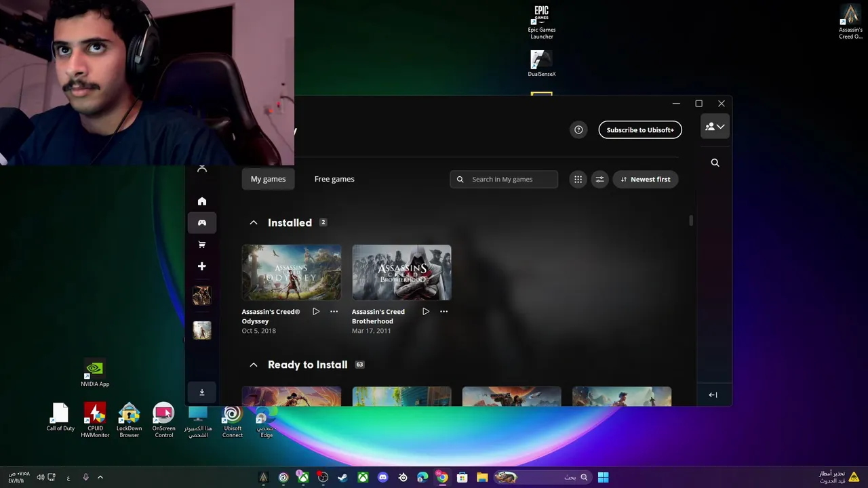Image resolution: width=868 pixels, height=488 pixels.
Task: Play Assassin's Creed Brotherhood
Action: click(x=426, y=312)
